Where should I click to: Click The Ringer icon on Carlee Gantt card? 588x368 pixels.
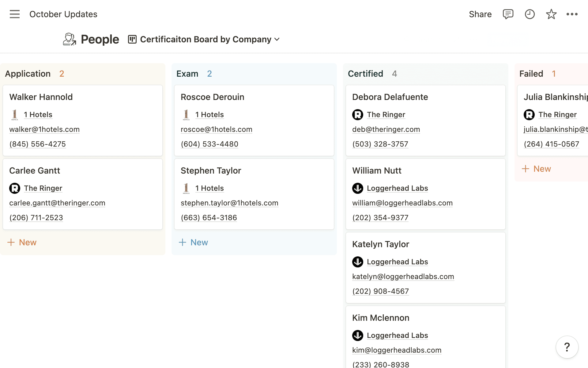15,188
